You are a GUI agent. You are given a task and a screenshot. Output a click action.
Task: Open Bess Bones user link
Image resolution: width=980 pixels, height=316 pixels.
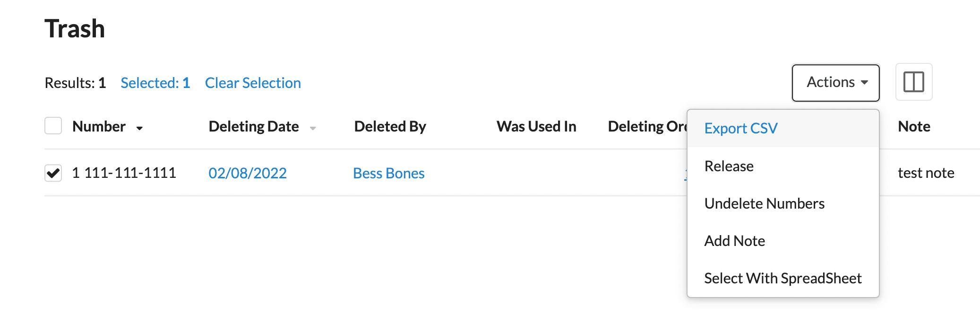[389, 173]
